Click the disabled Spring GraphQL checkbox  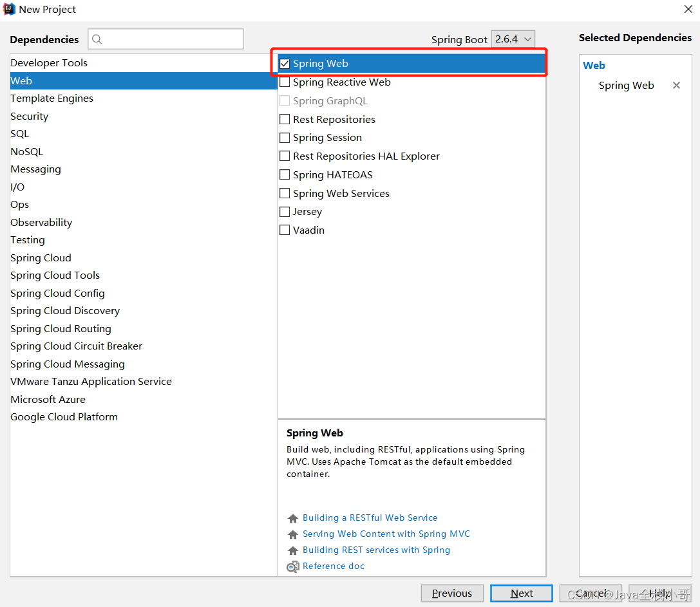coord(285,100)
